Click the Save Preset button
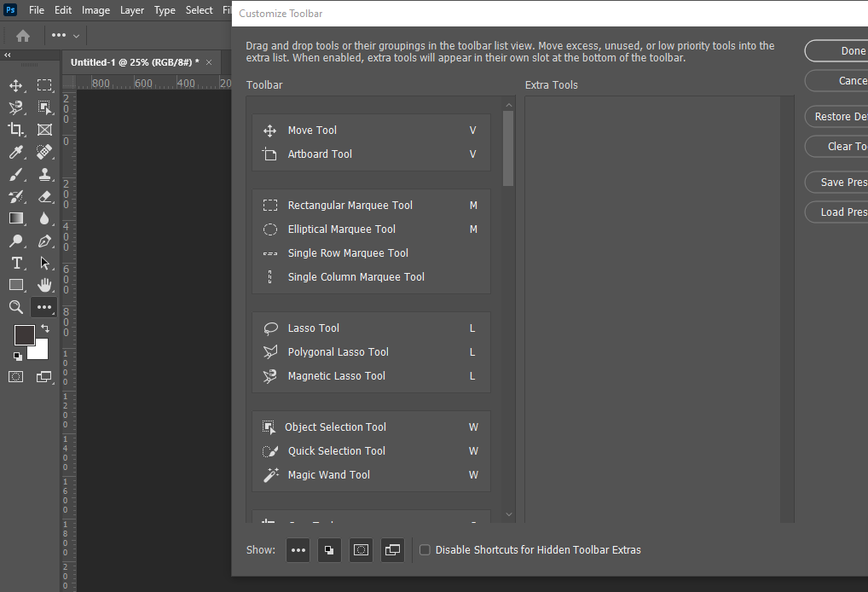The width and height of the screenshot is (868, 592). click(x=836, y=183)
